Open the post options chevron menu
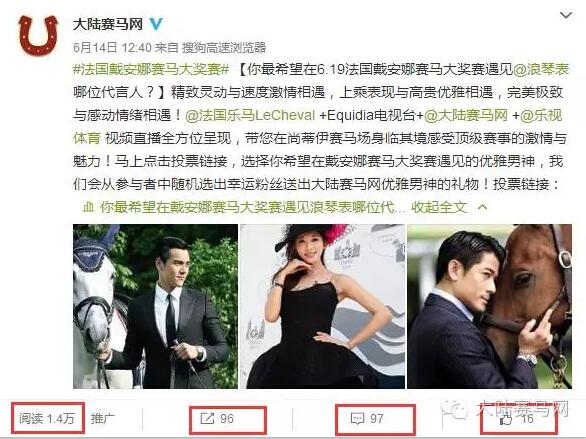Image resolution: width=586 pixels, height=439 pixels. pyautogui.click(x=566, y=15)
